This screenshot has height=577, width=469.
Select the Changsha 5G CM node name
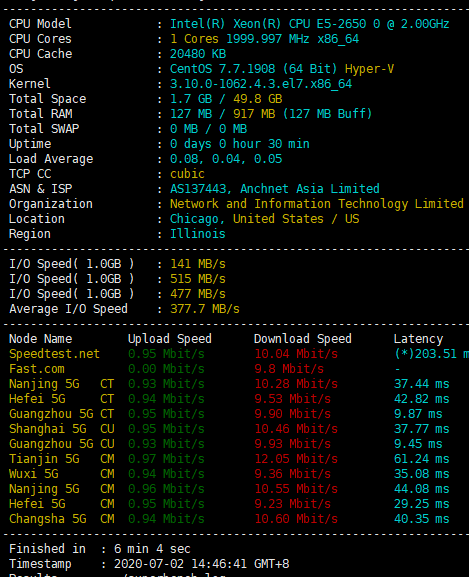tap(62, 519)
